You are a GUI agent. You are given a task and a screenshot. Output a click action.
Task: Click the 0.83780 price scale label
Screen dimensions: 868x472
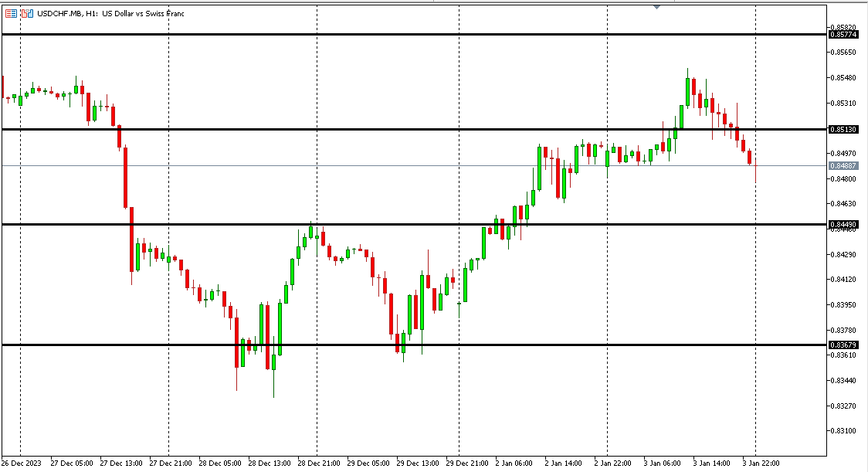click(843, 330)
